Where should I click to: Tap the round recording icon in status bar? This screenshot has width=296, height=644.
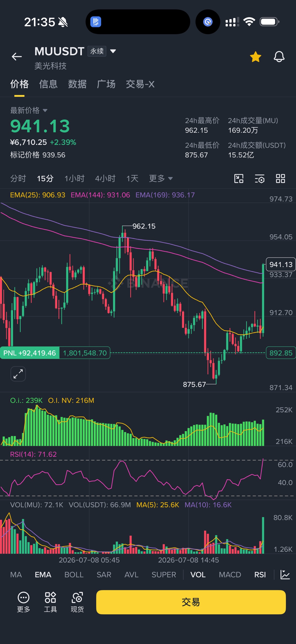208,22
